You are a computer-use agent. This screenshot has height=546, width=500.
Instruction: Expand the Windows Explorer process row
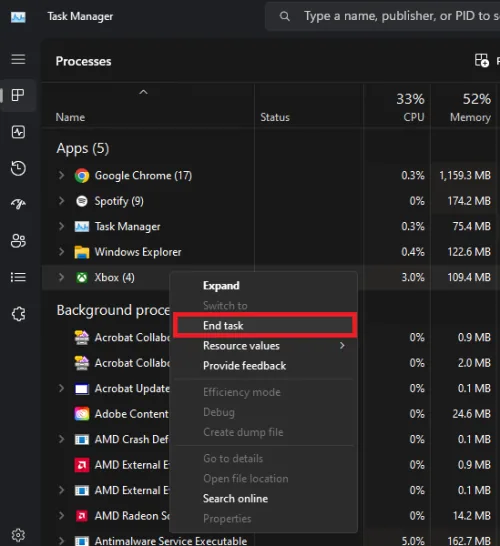61,252
